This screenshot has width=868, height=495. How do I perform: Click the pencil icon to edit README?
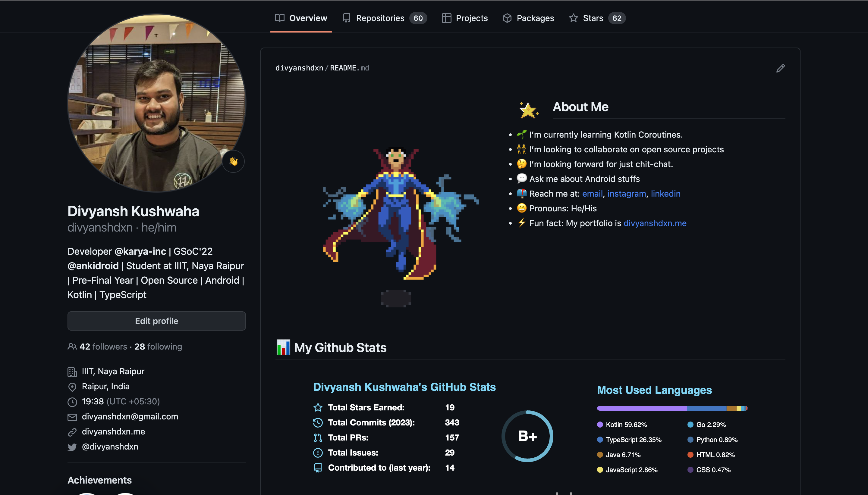781,68
